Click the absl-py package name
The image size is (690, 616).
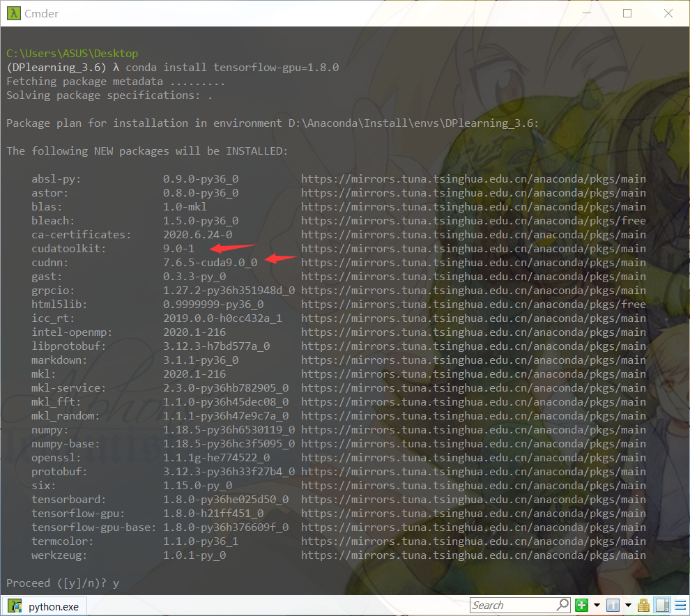(x=56, y=179)
